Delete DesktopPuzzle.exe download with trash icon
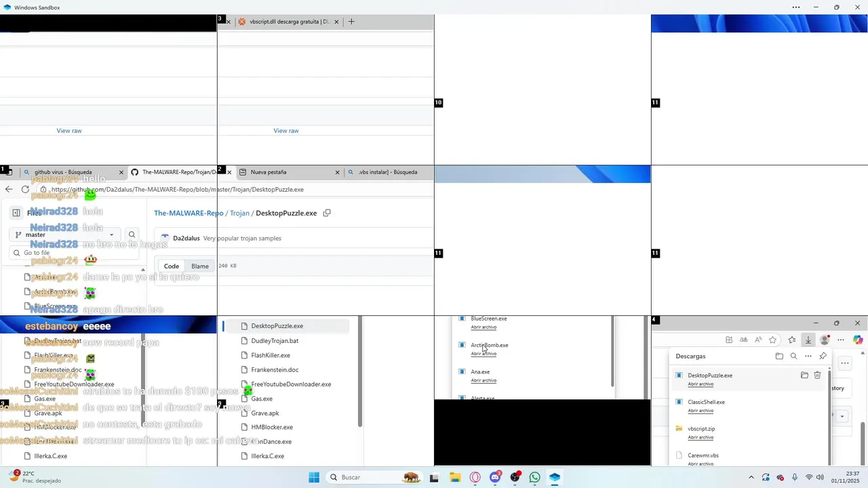868x488 pixels. click(x=817, y=375)
